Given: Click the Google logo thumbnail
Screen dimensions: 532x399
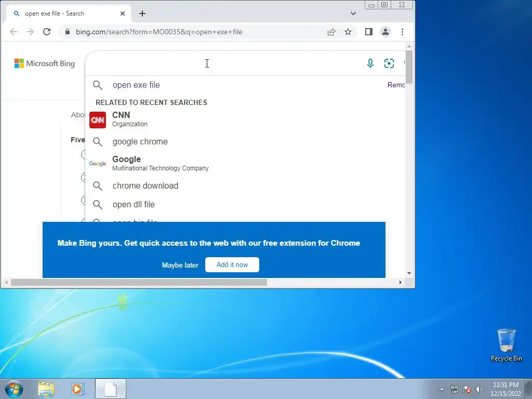Looking at the screenshot, I should click(98, 164).
